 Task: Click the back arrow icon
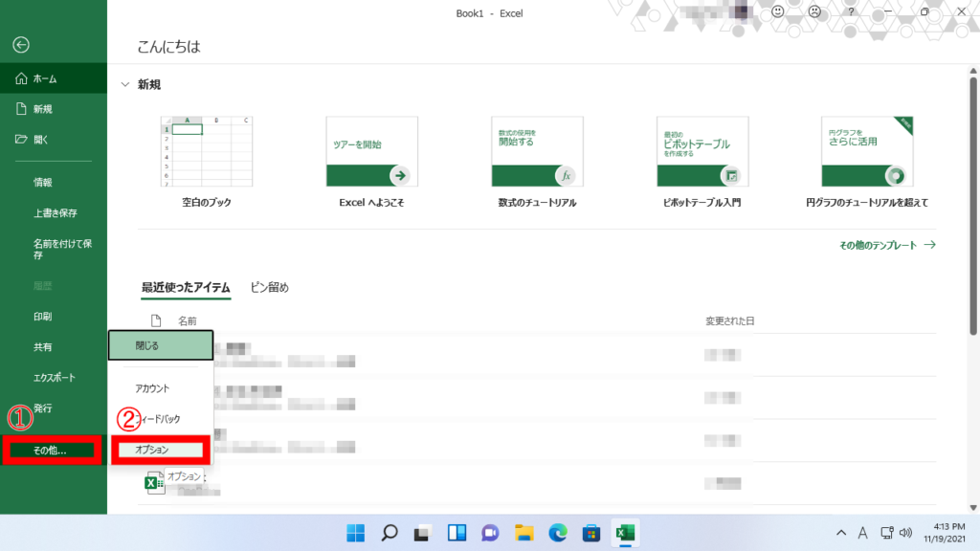click(x=21, y=45)
